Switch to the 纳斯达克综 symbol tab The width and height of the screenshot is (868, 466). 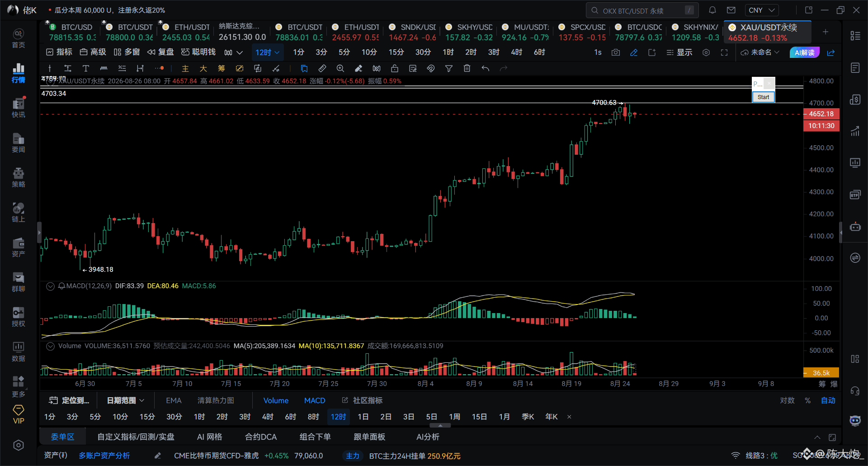click(242, 32)
